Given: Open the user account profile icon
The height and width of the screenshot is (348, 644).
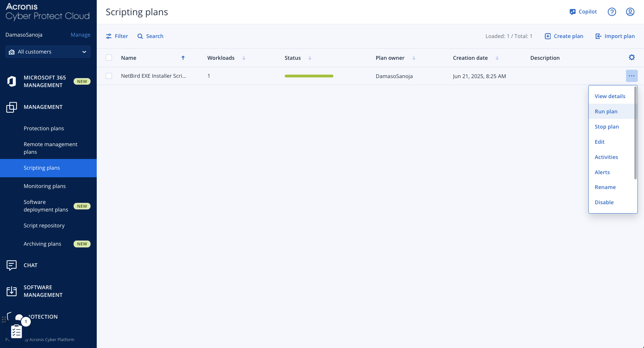Looking at the screenshot, I should tap(630, 12).
